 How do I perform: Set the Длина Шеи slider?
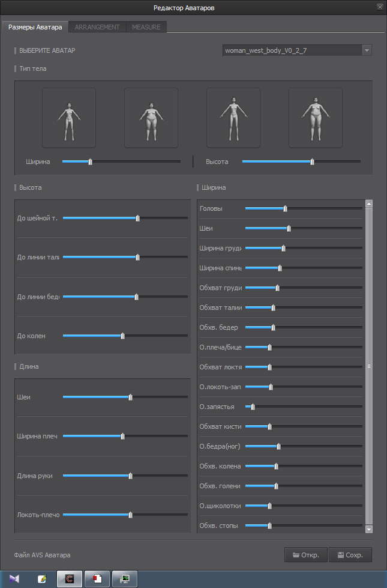125,397
